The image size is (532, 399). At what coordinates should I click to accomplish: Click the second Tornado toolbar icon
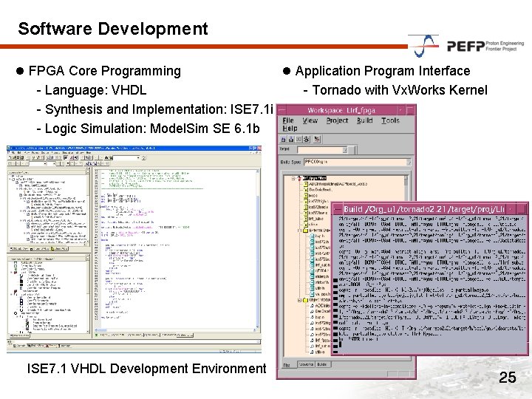coord(291,139)
